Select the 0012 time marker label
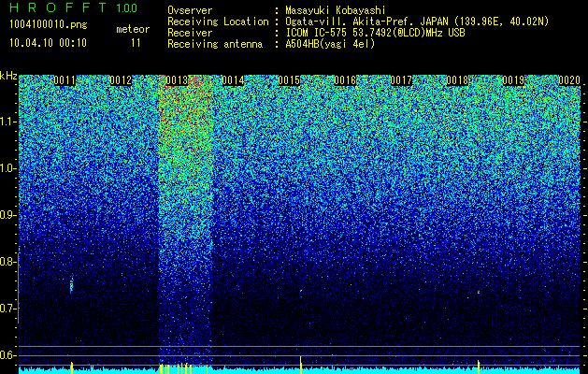 point(121,80)
